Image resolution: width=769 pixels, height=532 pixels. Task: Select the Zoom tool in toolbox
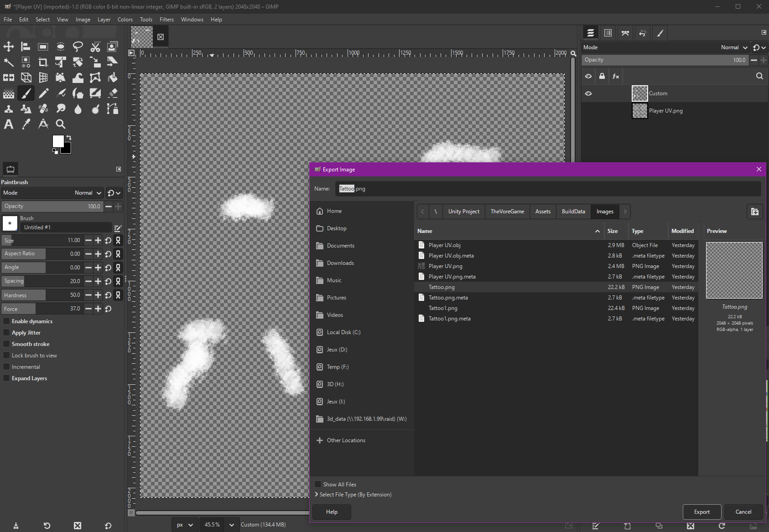[x=60, y=124]
